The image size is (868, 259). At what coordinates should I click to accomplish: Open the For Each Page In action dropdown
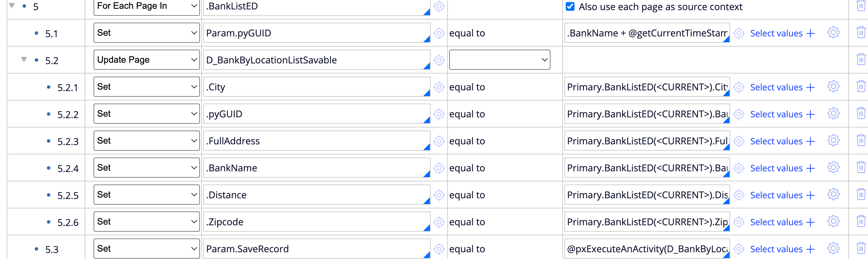click(147, 6)
